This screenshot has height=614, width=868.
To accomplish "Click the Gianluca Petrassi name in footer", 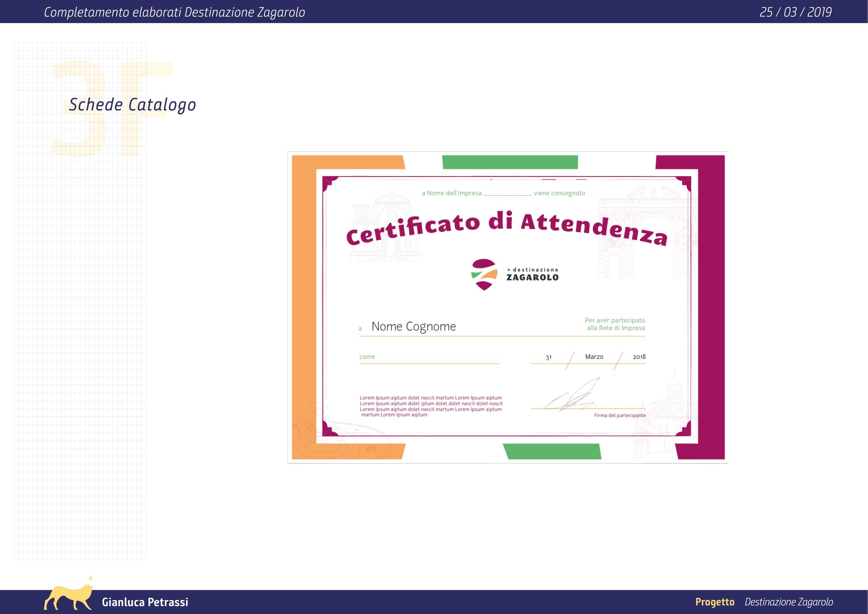I will tap(145, 602).
